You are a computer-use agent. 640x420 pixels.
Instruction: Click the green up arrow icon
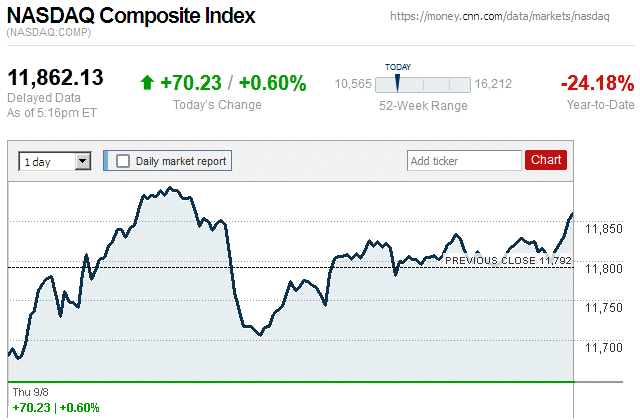pyautogui.click(x=147, y=83)
